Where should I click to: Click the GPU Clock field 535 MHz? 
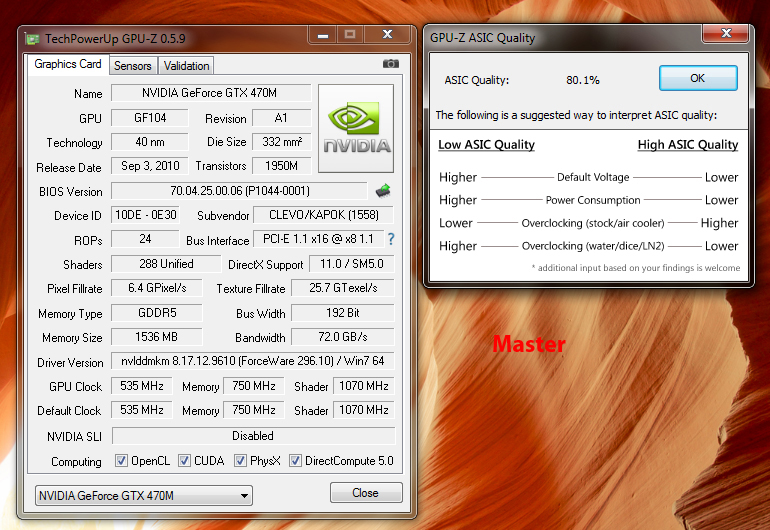coord(142,386)
